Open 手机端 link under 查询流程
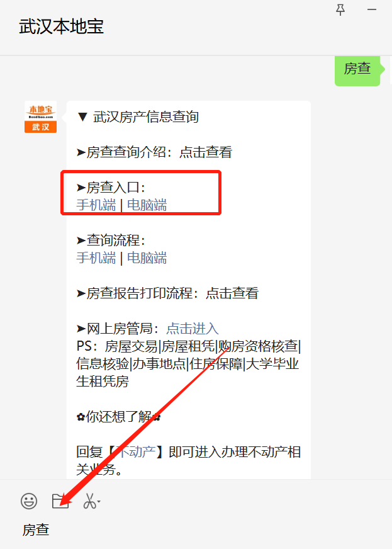Screen dimensions: 392x549 click(x=96, y=258)
